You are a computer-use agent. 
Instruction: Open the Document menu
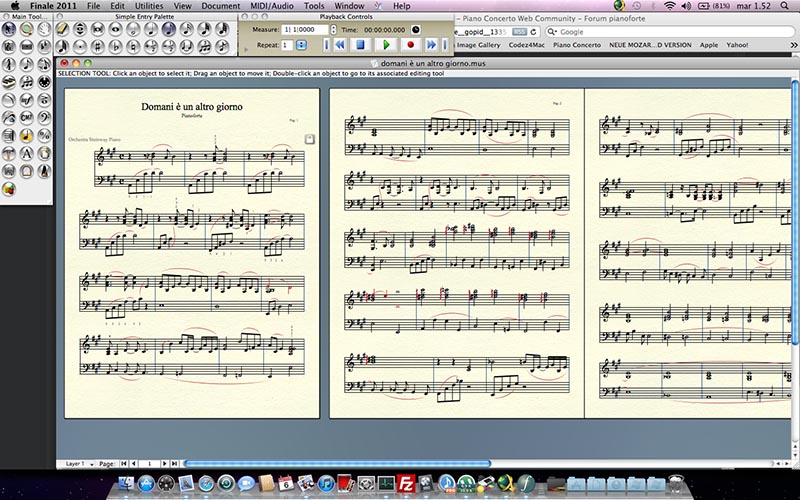pyautogui.click(x=220, y=6)
